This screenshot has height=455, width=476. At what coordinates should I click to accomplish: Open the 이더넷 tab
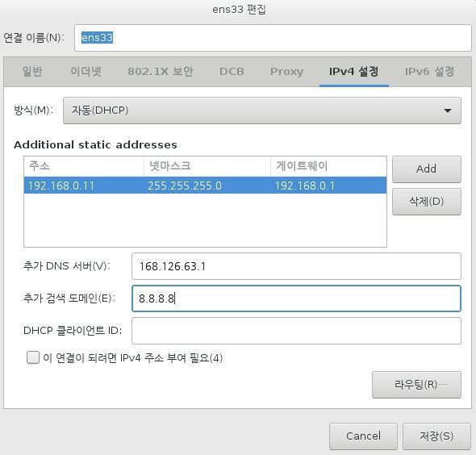click(x=86, y=72)
